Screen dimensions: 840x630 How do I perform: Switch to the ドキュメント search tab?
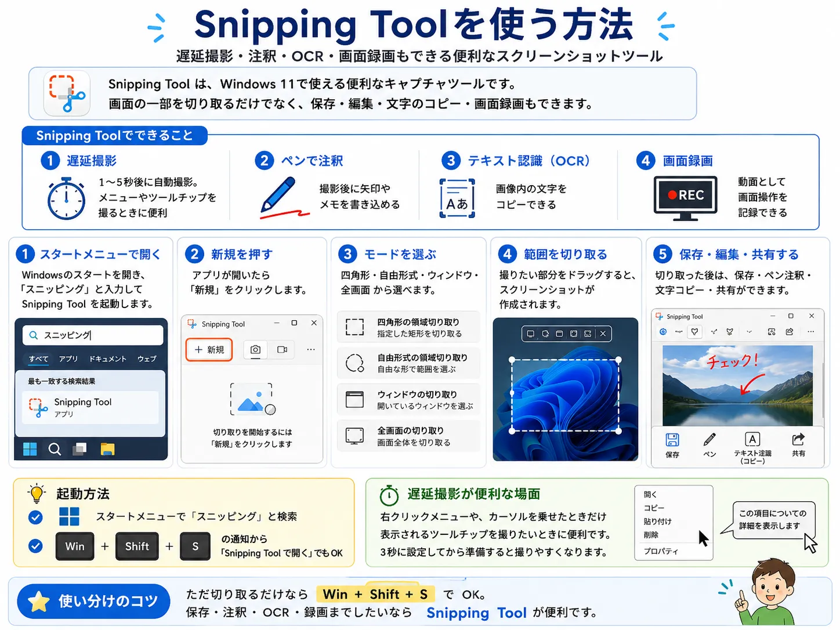click(x=108, y=359)
